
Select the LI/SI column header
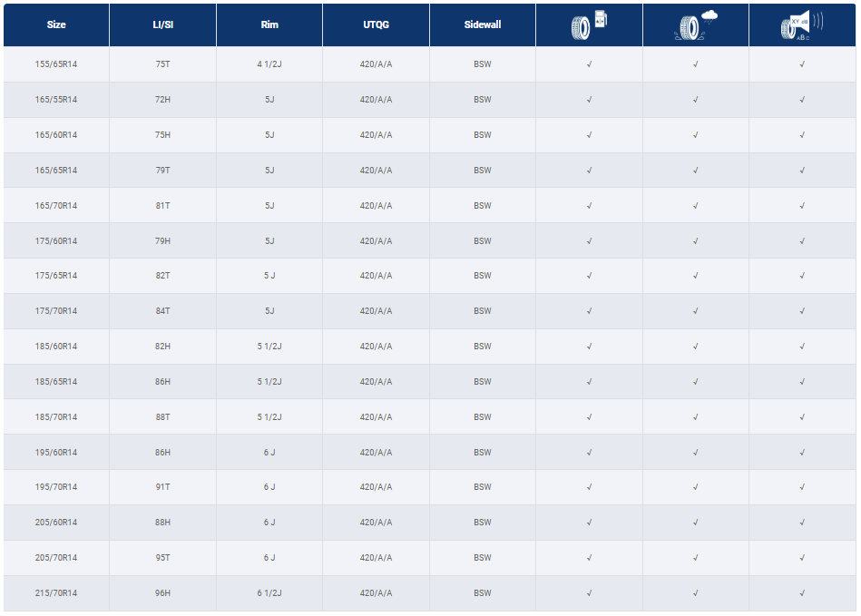click(163, 24)
